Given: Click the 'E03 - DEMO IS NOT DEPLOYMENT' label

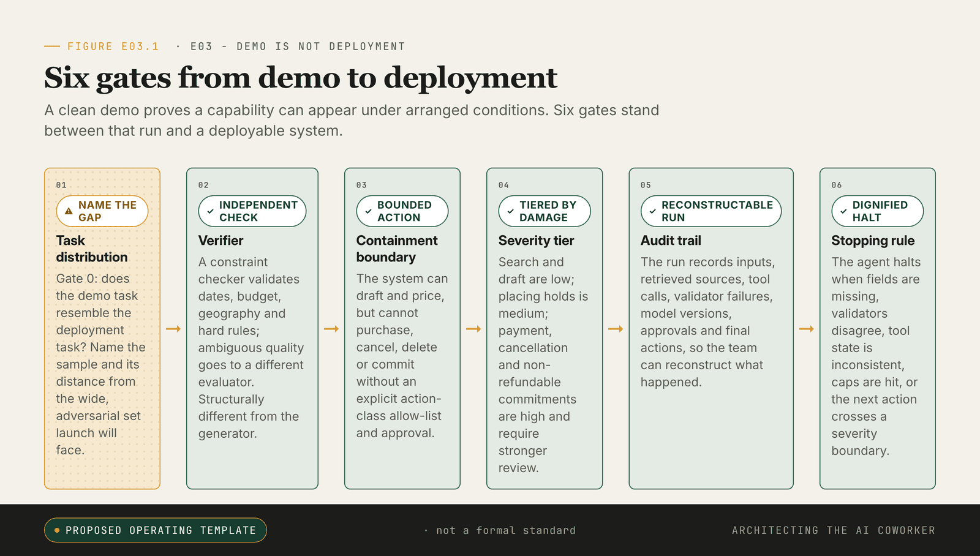Looking at the screenshot, I should point(298,47).
